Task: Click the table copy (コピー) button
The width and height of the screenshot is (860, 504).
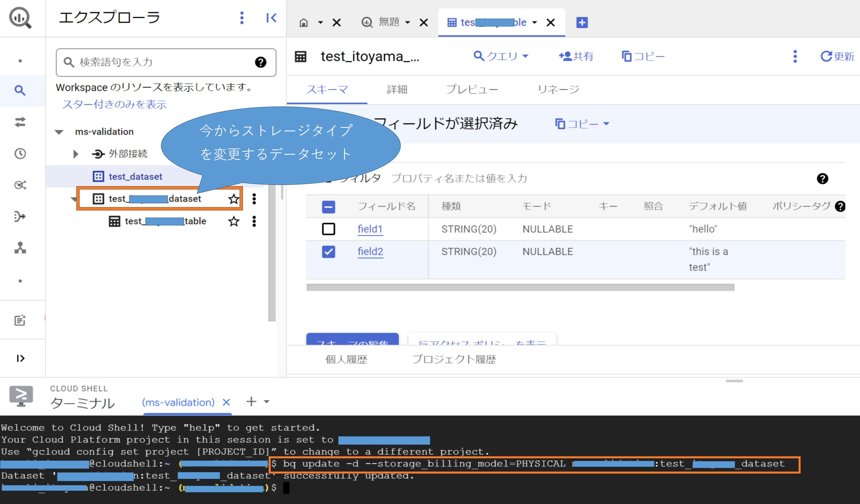Action: click(643, 56)
